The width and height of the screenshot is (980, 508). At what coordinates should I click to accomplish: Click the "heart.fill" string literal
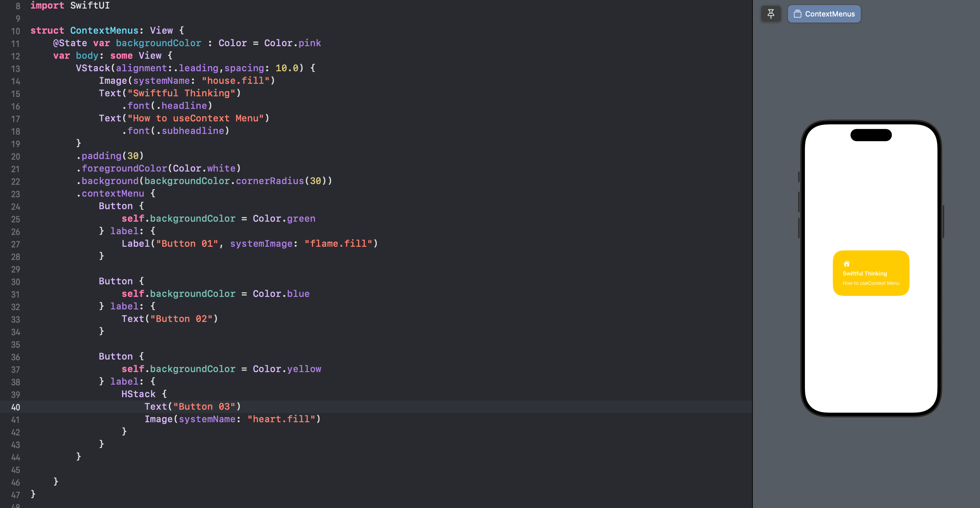pos(281,419)
